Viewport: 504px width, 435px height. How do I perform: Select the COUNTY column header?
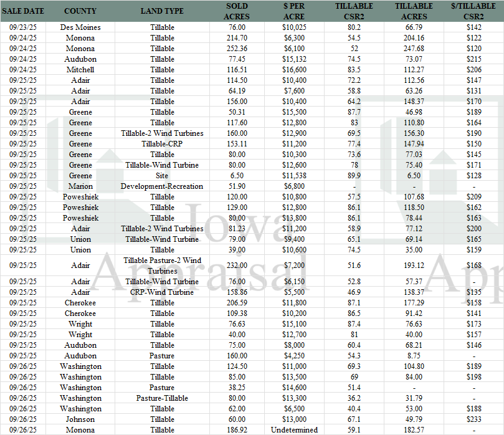[80, 11]
